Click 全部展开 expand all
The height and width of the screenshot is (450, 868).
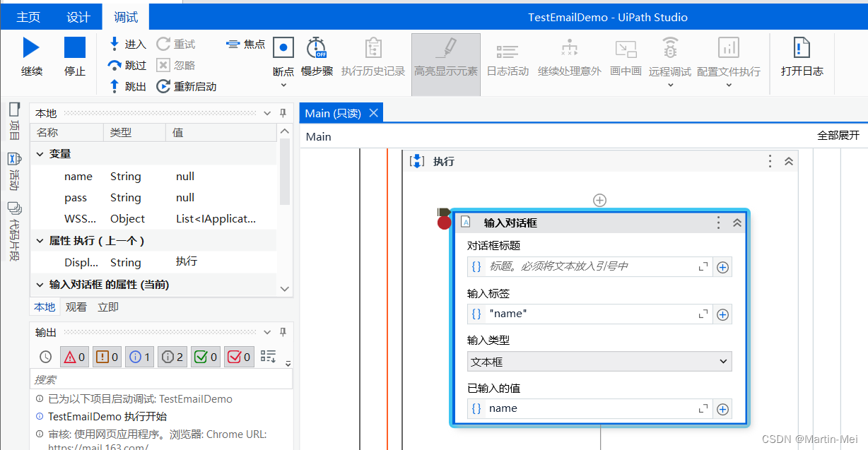click(839, 136)
